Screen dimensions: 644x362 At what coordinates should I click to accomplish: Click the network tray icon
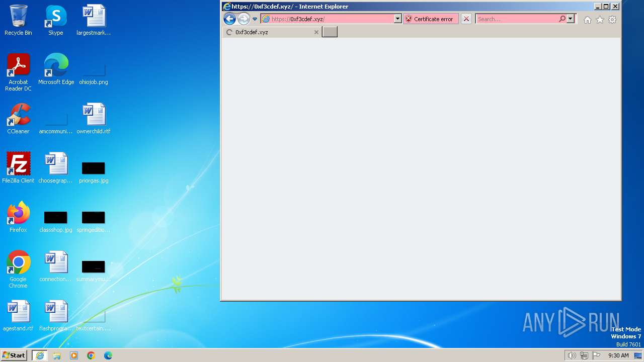tap(584, 355)
